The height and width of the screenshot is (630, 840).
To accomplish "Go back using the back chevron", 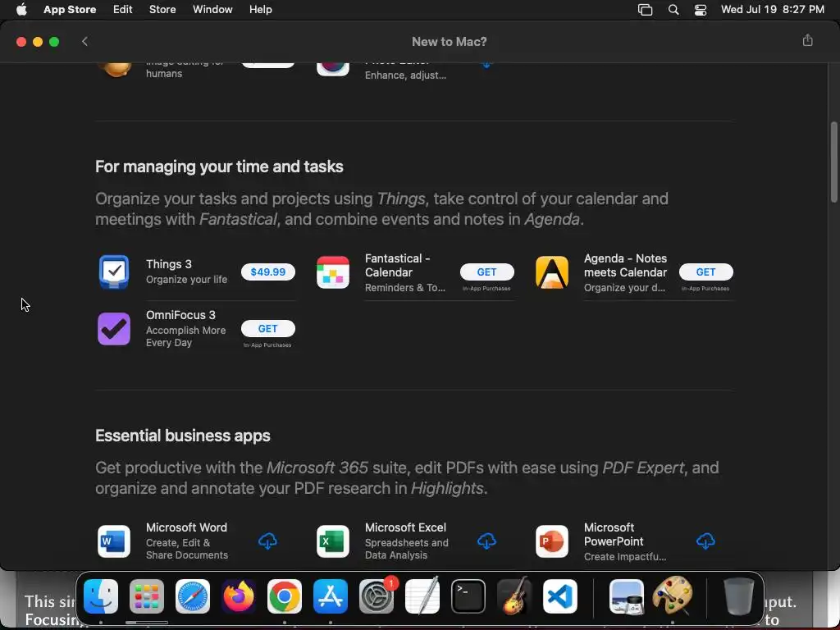I will (84, 41).
